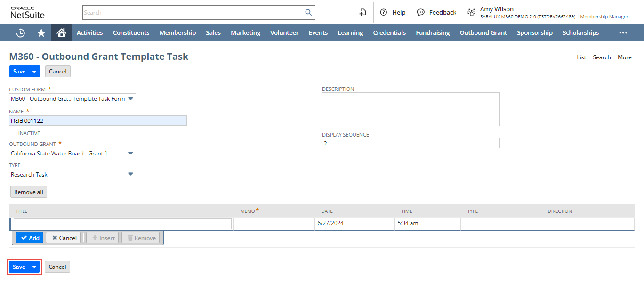The height and width of the screenshot is (299, 644).
Task: Click into the Description text area
Action: 411,109
